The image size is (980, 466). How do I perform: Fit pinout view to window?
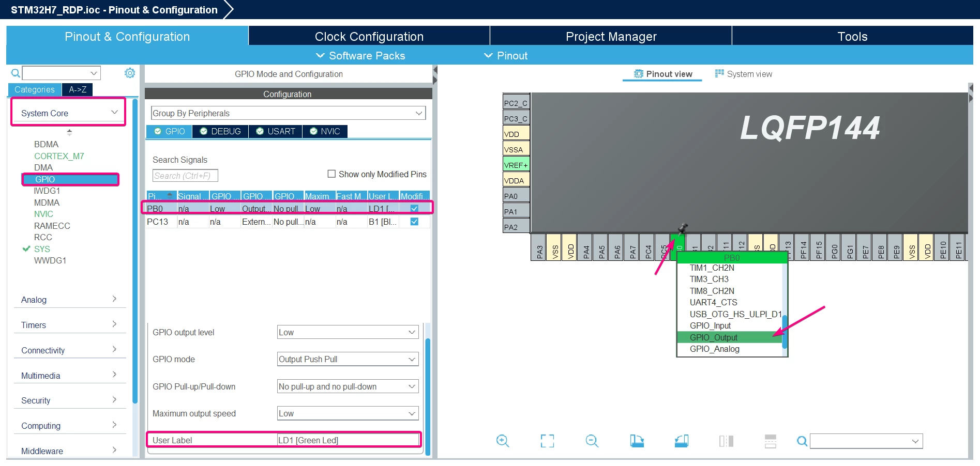[x=547, y=441]
